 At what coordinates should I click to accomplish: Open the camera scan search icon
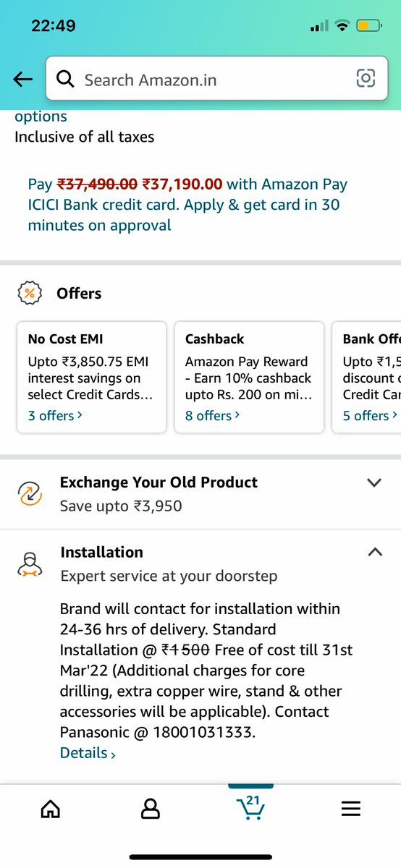(366, 79)
